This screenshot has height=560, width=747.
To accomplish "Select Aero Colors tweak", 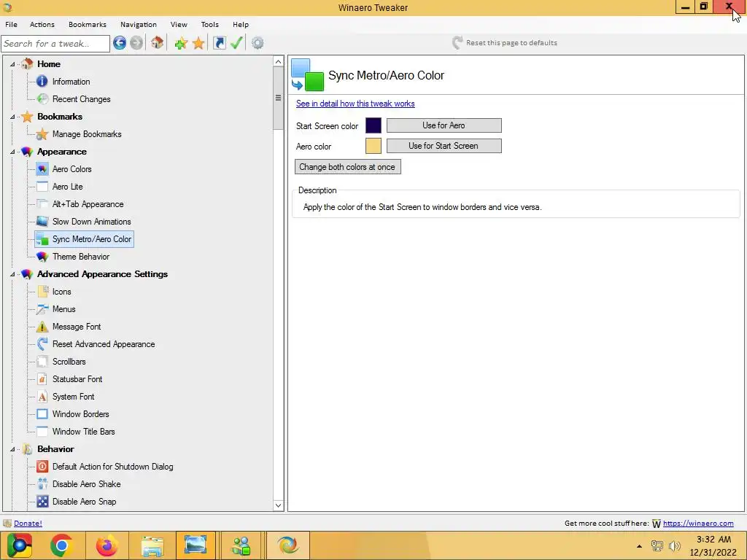I will tap(72, 169).
